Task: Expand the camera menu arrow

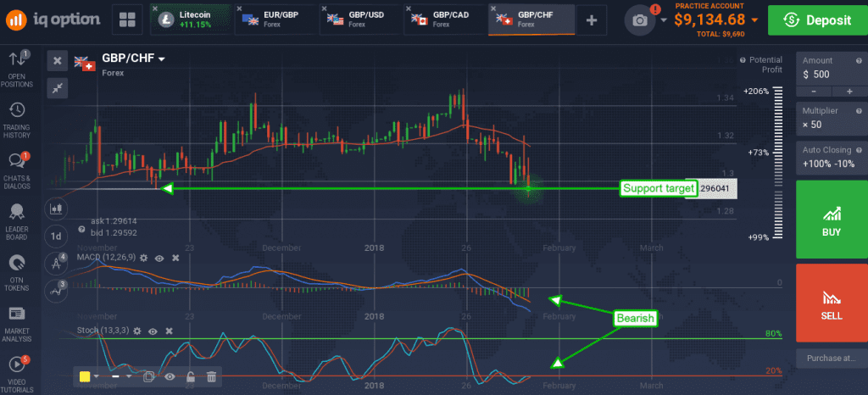Action: [x=664, y=20]
